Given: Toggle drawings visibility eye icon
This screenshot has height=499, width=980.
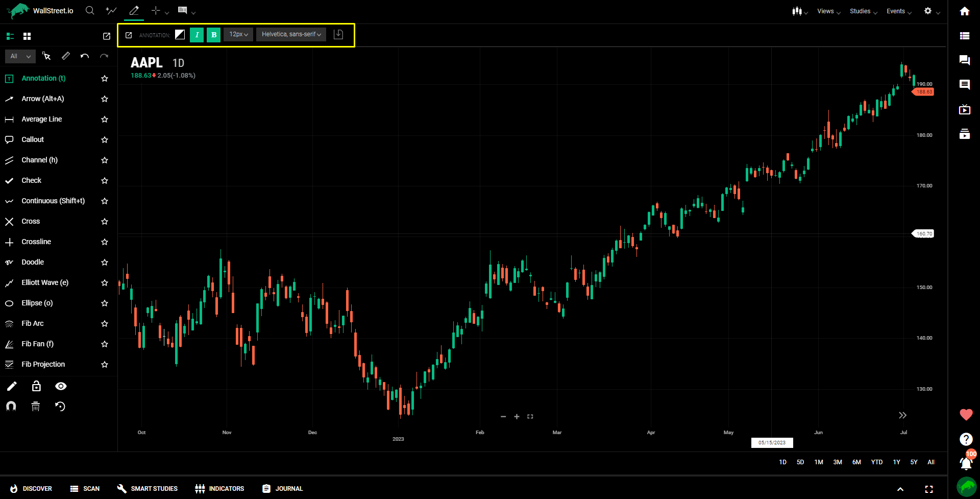Looking at the screenshot, I should coord(61,386).
